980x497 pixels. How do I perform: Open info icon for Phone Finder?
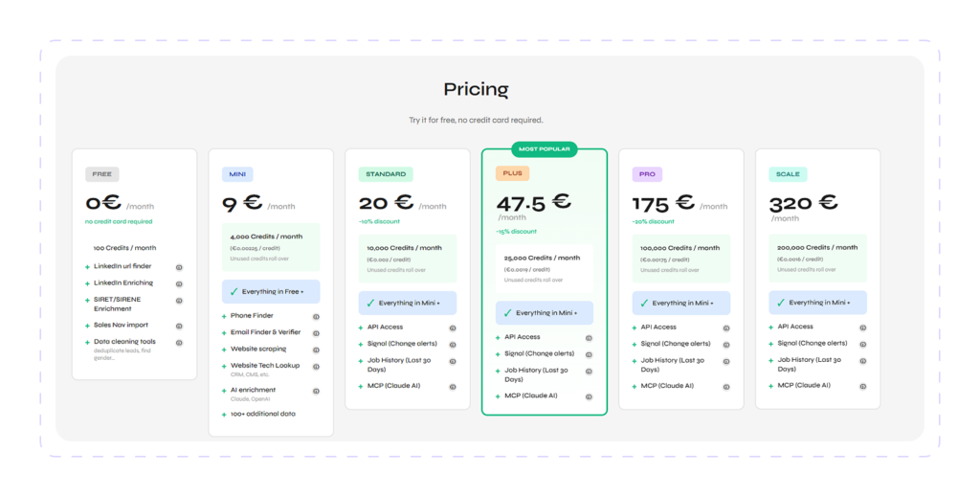pyautogui.click(x=316, y=316)
